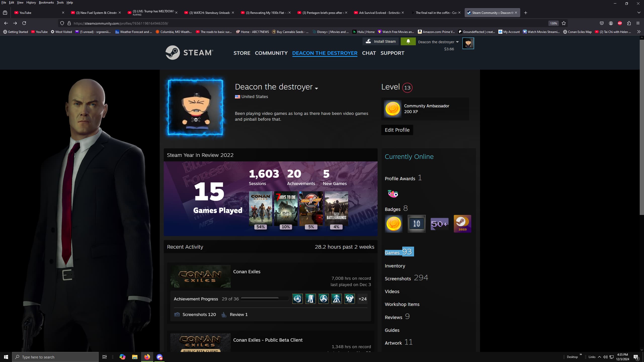Open PUBG Battlegrounds year review thumbnail

pyautogui.click(x=336, y=209)
